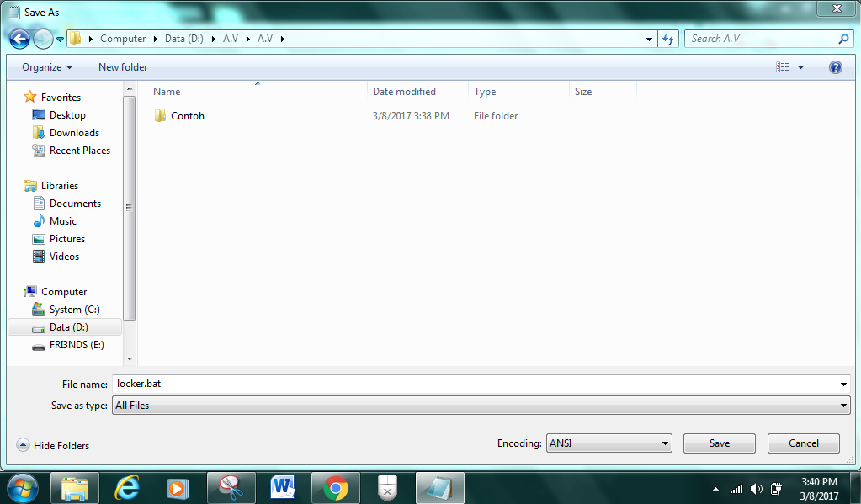Viewport: 861px width, 504px height.
Task: Close the Save As dialog
Action: click(x=837, y=8)
